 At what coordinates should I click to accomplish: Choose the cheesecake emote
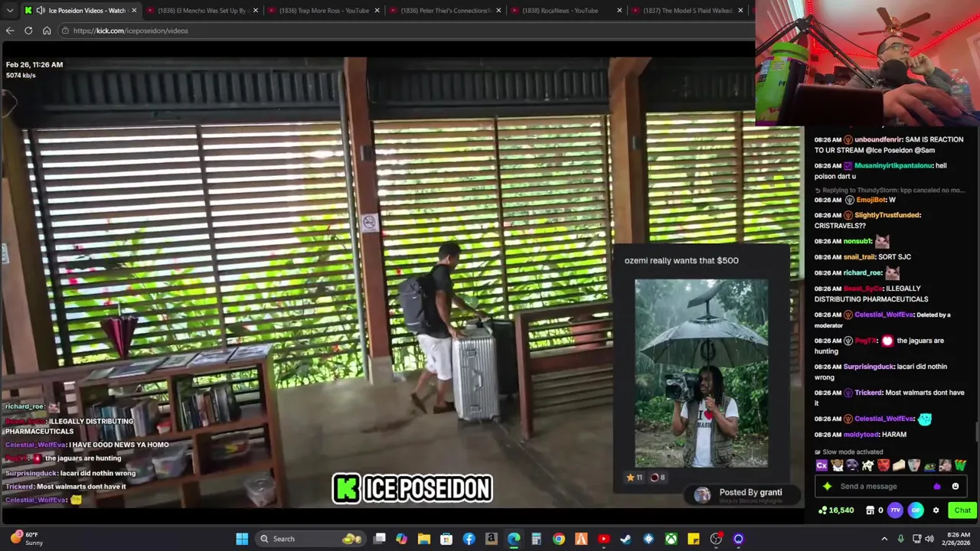point(899,465)
